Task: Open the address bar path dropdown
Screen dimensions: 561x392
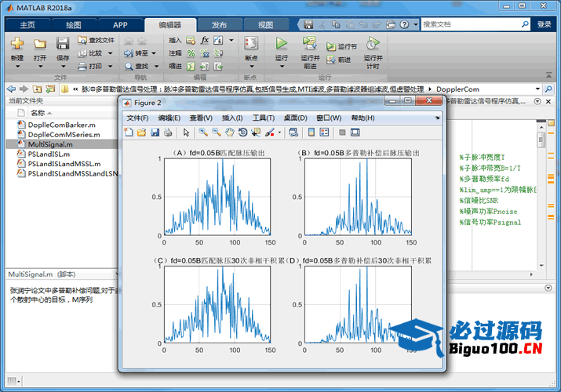Action: point(537,89)
